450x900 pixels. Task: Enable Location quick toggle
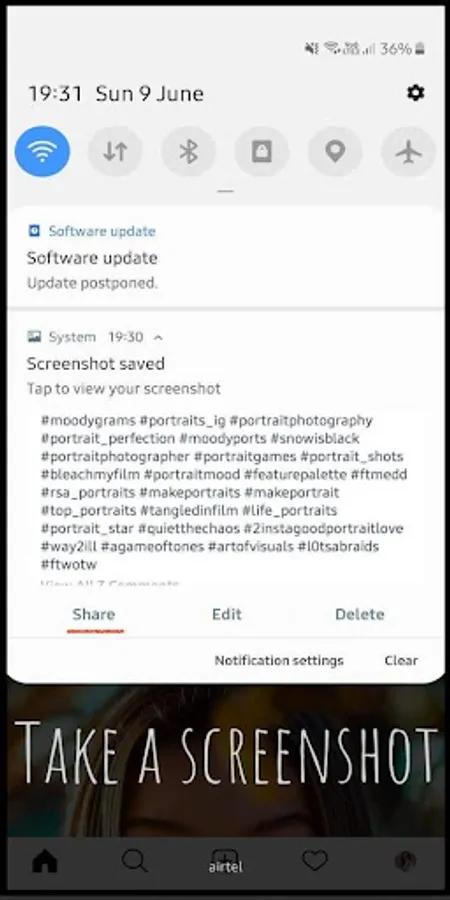[x=335, y=152]
